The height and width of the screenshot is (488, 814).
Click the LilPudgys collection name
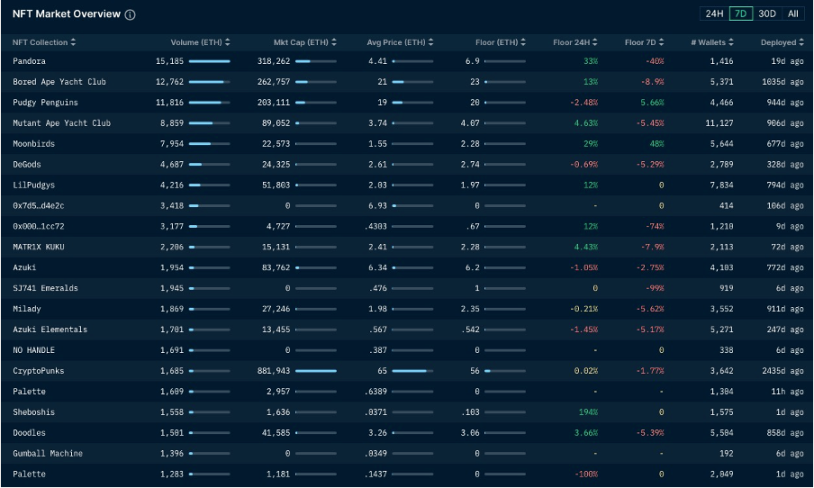(x=34, y=185)
